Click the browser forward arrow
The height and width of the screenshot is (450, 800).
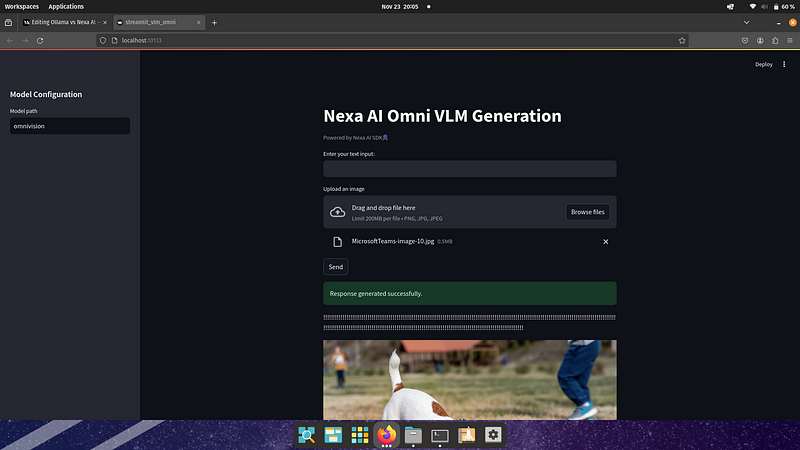[x=25, y=40]
